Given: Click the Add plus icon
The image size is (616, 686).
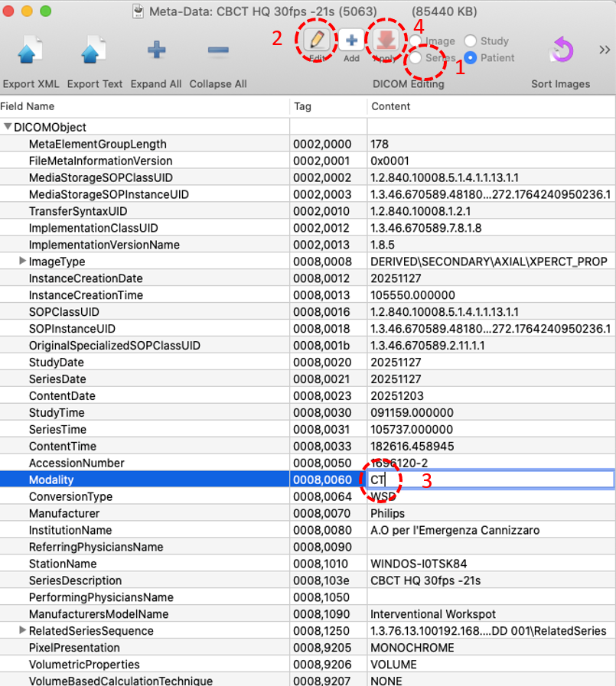Looking at the screenshot, I should click(x=351, y=41).
